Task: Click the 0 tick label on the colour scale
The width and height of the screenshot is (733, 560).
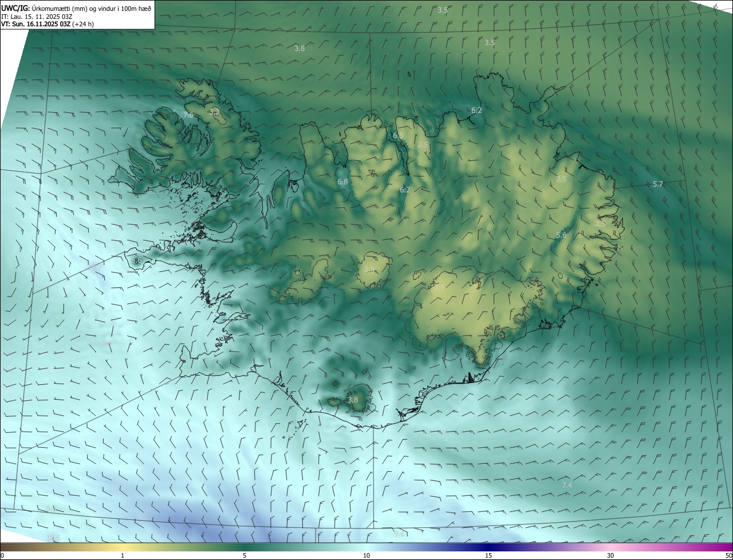Action: tap(2, 555)
